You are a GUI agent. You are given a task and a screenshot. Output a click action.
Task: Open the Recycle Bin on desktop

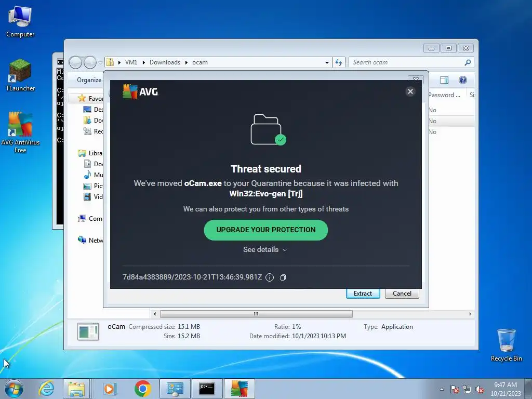[506, 345]
